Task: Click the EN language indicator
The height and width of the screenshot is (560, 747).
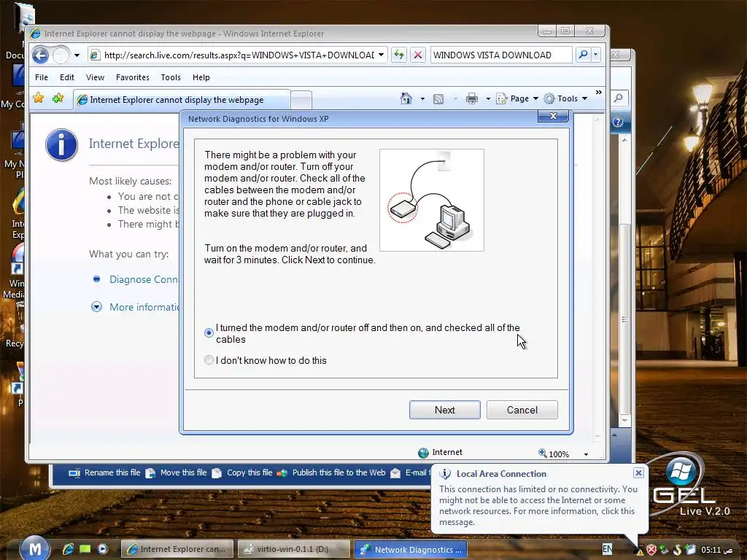Action: 607,549
